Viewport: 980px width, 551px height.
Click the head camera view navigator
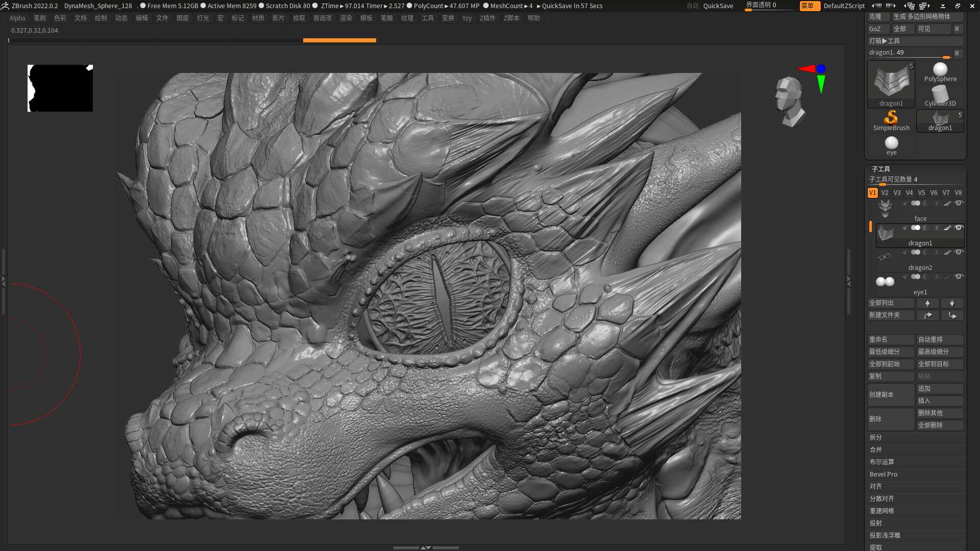coord(790,102)
